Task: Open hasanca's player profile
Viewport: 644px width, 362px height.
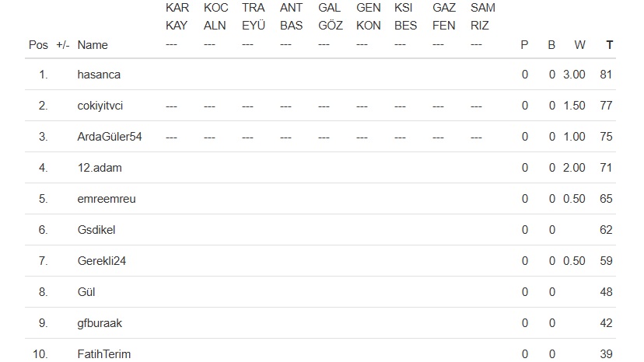Action: [x=99, y=75]
